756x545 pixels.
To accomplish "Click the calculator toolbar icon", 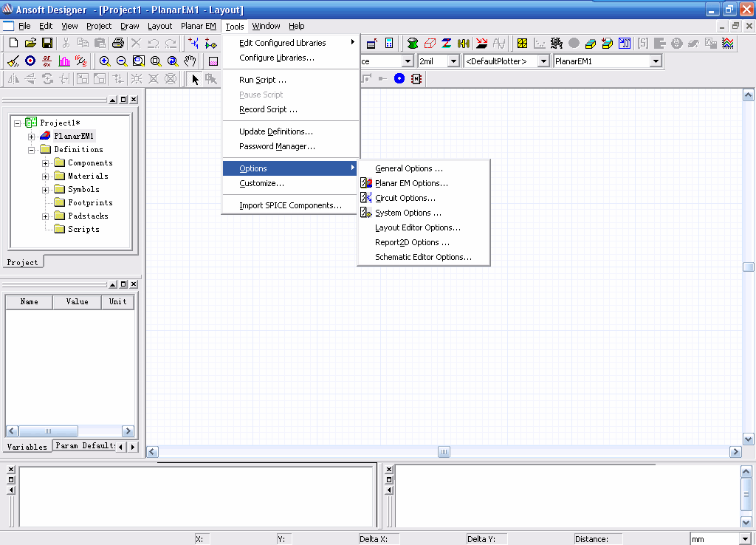I will (389, 44).
